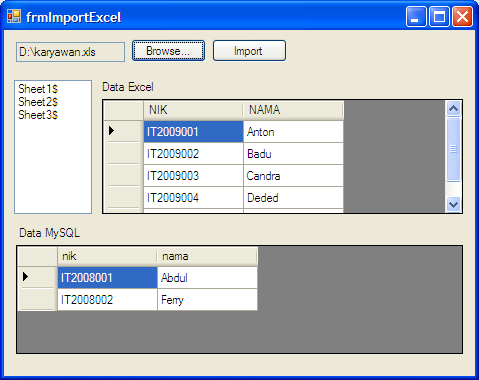Select cell IT2009001 in Data Excel
The width and height of the screenshot is (479, 380).
coord(193,132)
